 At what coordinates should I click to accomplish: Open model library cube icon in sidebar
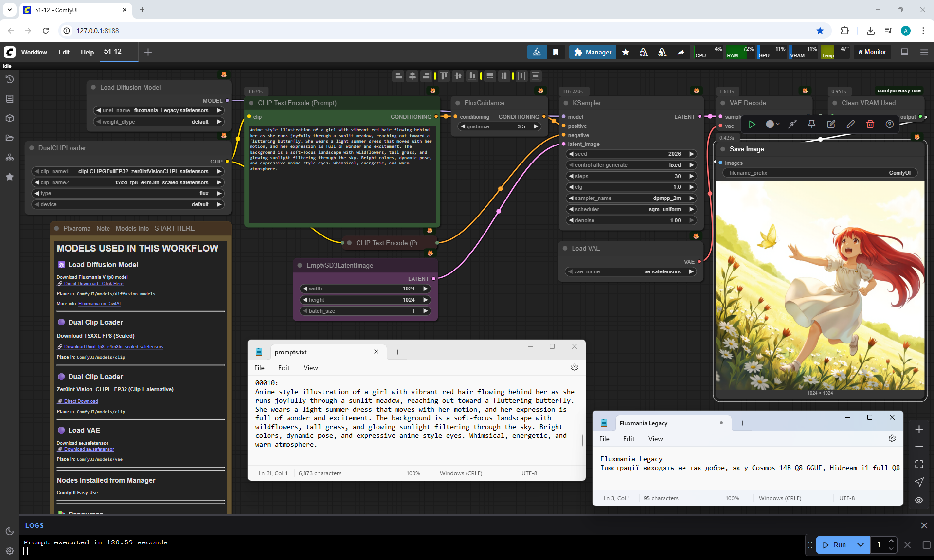tap(10, 118)
